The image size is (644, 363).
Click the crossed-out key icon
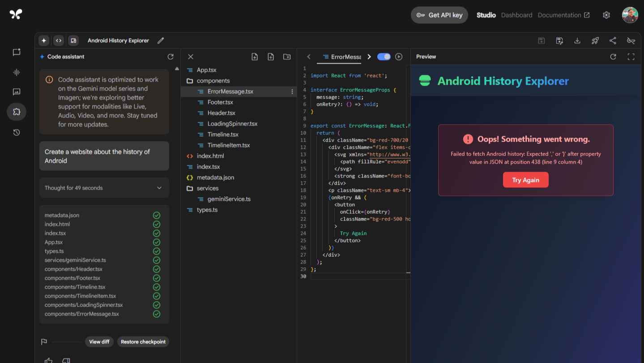tap(631, 40)
